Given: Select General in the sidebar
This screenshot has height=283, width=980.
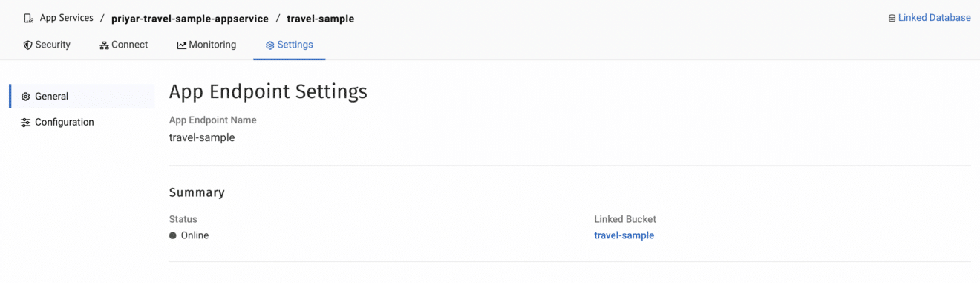Looking at the screenshot, I should coord(82,97).
